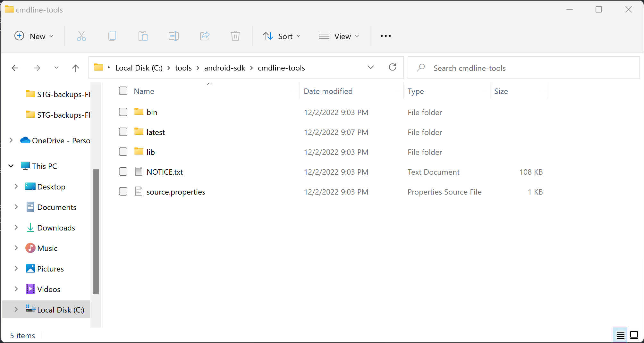Image resolution: width=644 pixels, height=343 pixels.
Task: Click the Rename icon in the toolbar
Action: click(x=174, y=36)
